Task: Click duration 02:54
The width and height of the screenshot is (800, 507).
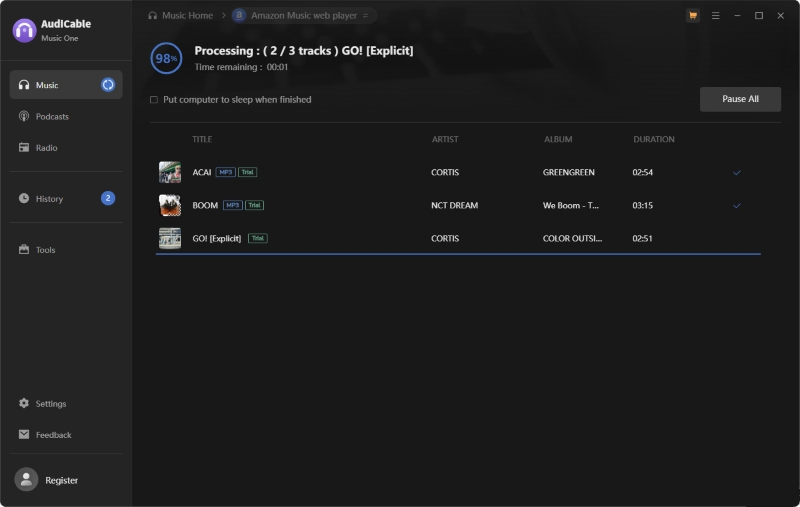Action: (642, 172)
